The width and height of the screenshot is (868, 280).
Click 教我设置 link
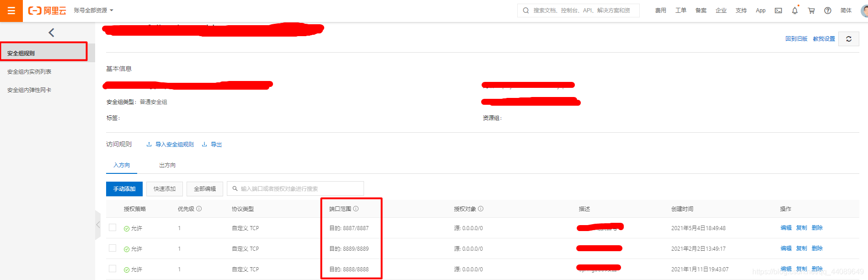coord(824,39)
